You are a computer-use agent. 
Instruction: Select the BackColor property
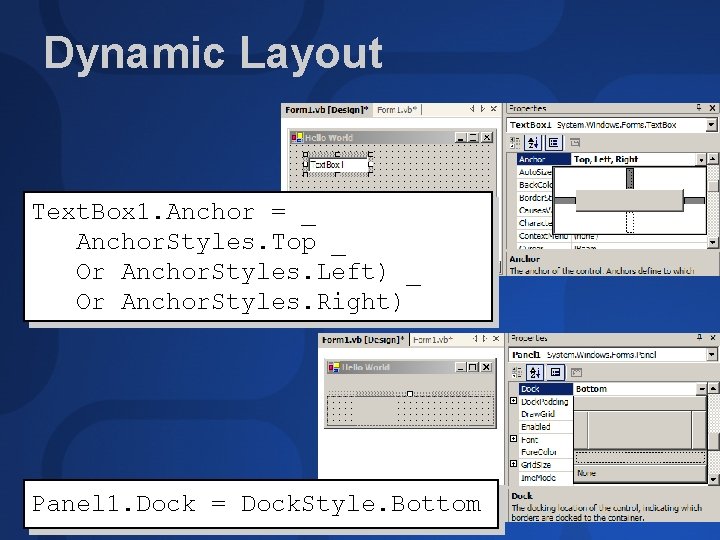535,185
